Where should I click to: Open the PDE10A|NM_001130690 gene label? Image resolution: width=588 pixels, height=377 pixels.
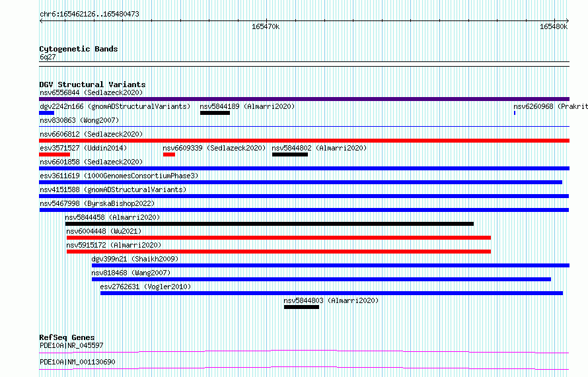pyautogui.click(x=77, y=362)
